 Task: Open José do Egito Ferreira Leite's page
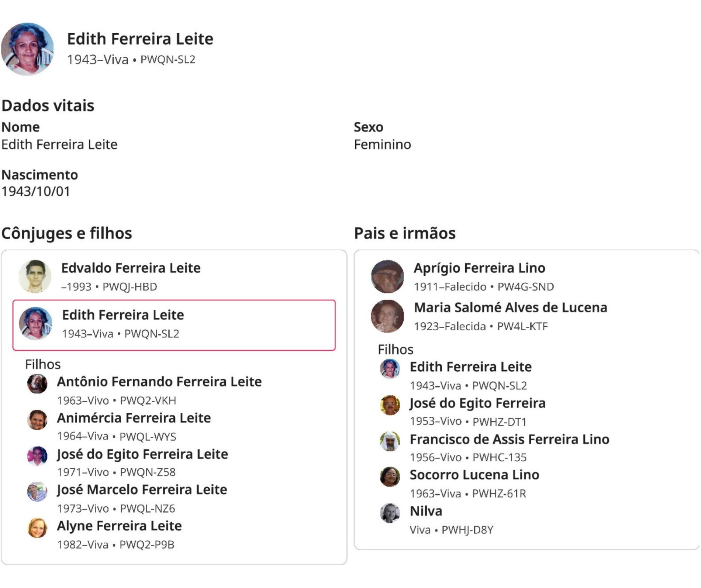142,454
